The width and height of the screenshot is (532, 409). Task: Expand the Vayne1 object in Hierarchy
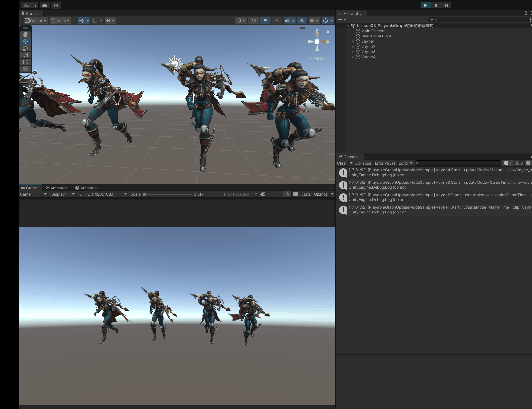point(353,42)
